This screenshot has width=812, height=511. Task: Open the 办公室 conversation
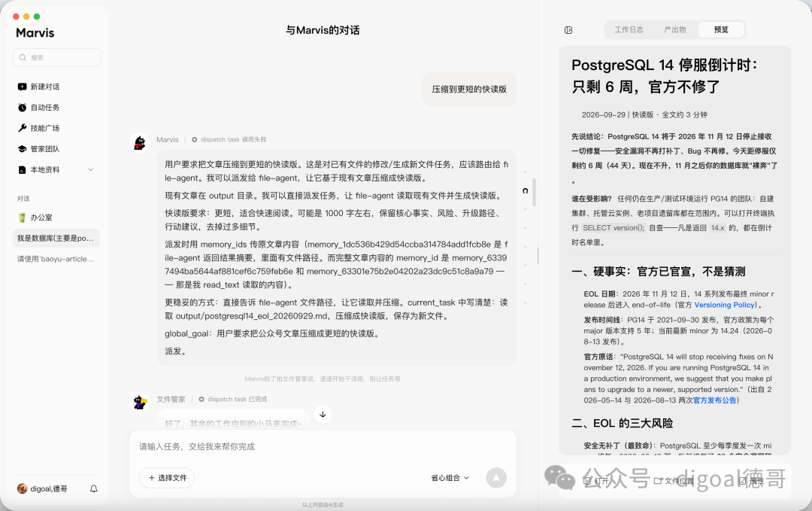56,217
